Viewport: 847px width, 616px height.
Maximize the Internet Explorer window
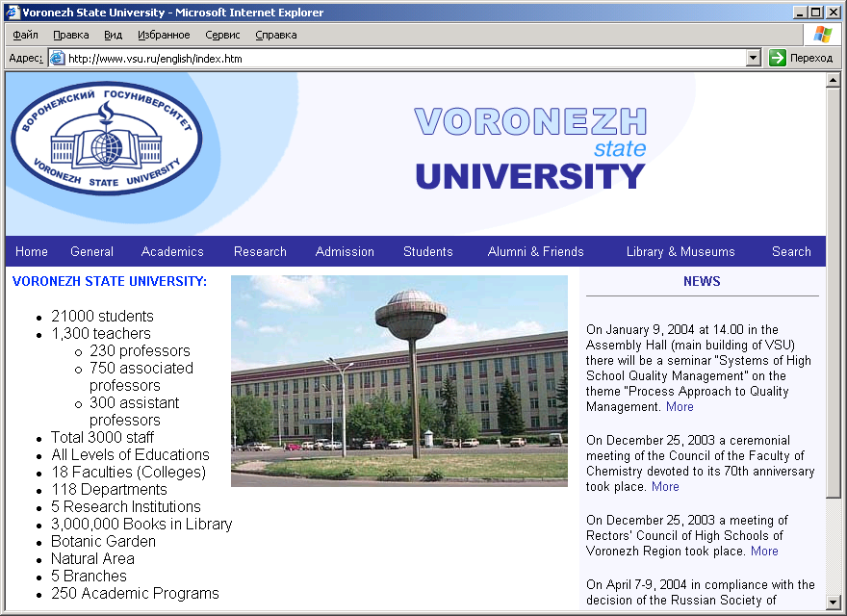click(815, 12)
